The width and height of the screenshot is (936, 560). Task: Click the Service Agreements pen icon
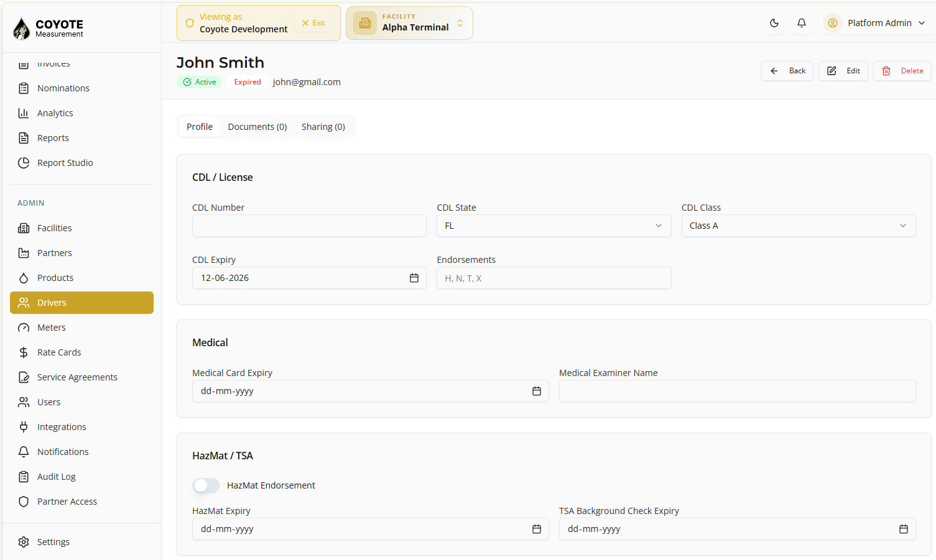point(24,377)
